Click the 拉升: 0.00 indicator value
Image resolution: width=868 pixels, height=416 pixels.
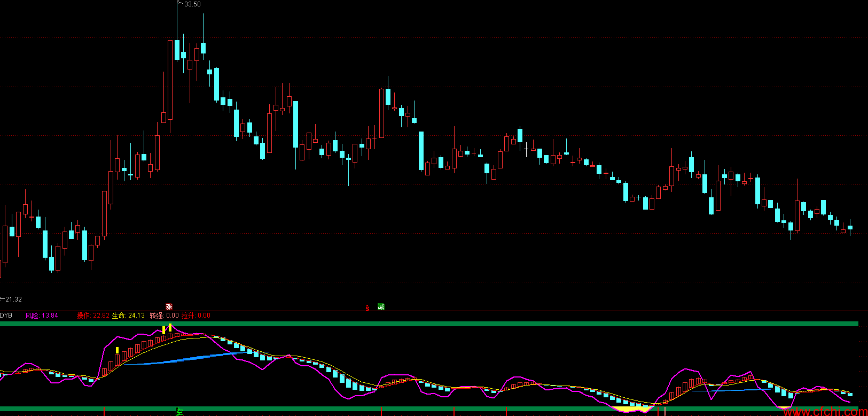pyautogui.click(x=196, y=315)
